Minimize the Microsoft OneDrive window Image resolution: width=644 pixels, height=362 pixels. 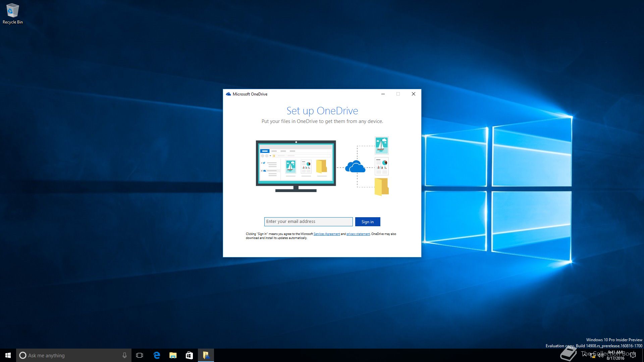tap(383, 94)
